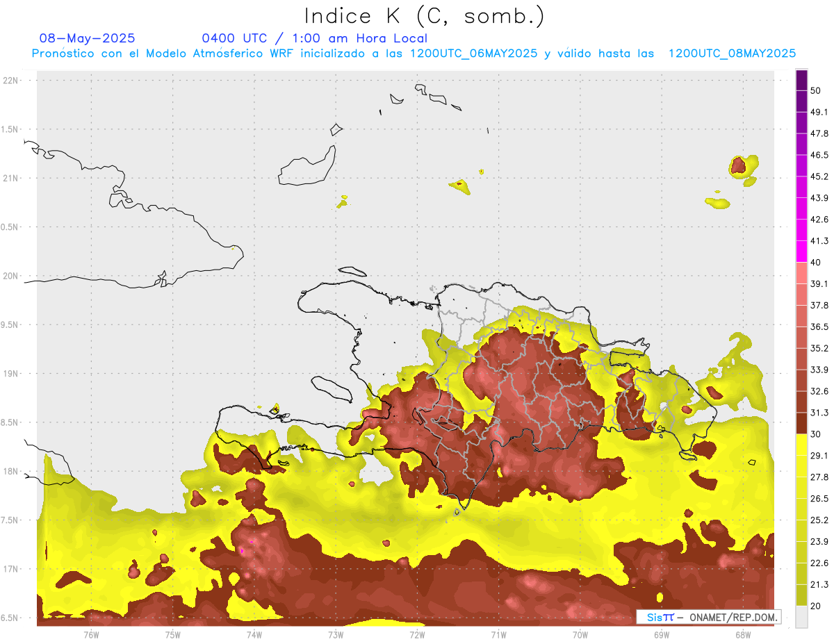Pick the magenta swatch between 40 and 41.3

coord(801,251)
